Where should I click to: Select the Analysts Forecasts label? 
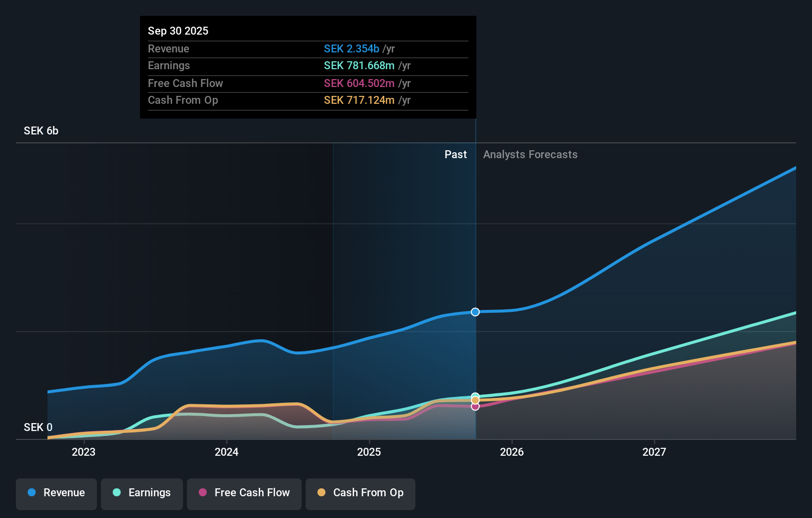click(x=530, y=154)
